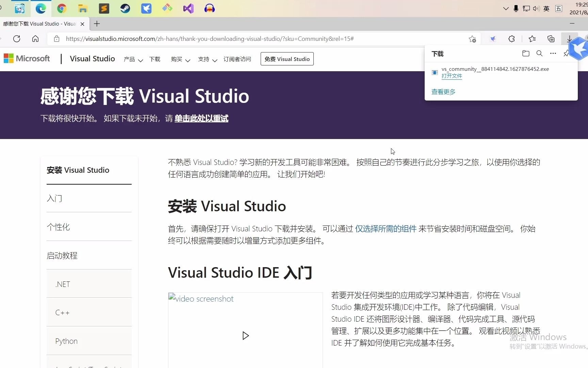Open the blue bird app in taskbar

click(146, 9)
